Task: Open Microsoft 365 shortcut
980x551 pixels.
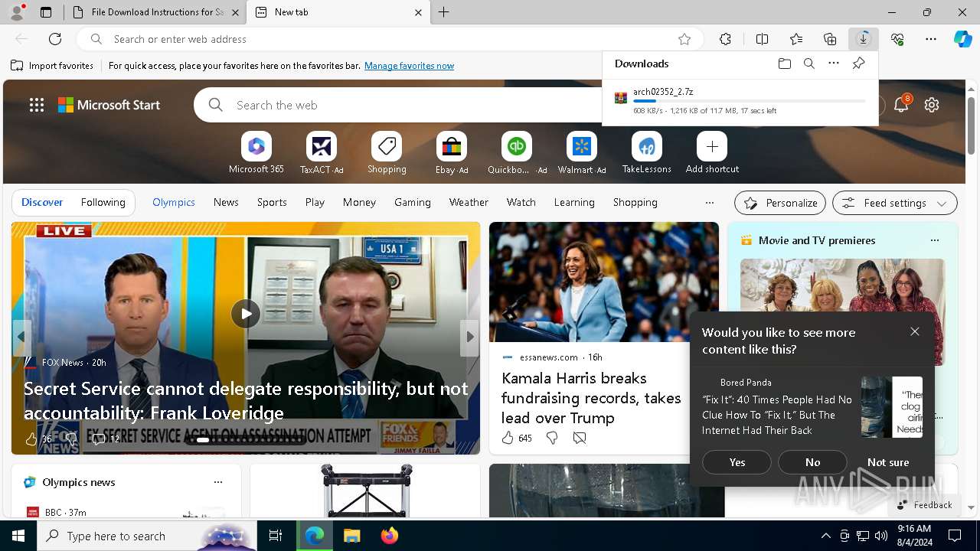Action: 256,153
